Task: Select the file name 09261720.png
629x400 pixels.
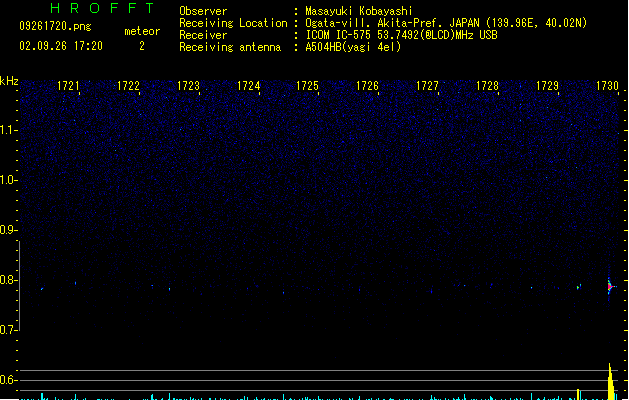Action: (55, 26)
